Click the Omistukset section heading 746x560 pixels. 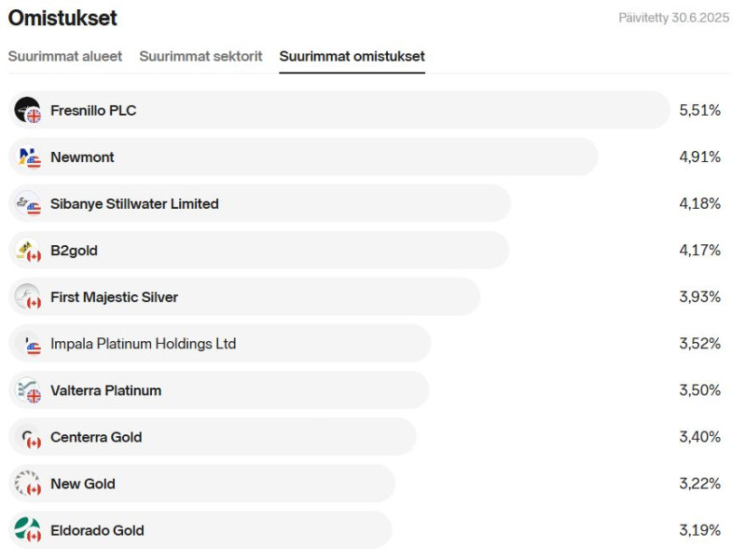(x=62, y=18)
